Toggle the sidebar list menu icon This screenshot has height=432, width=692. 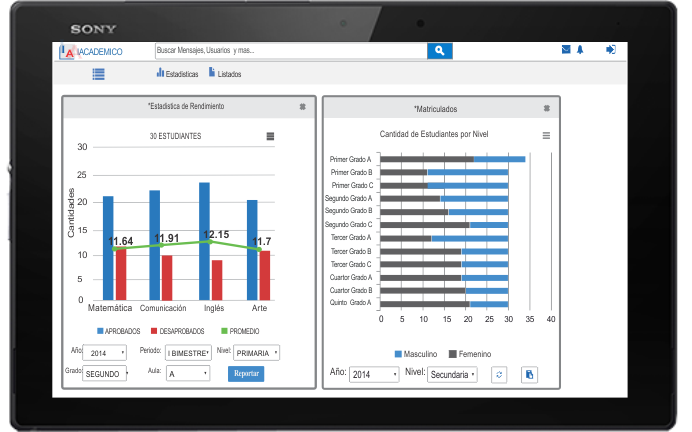(x=98, y=73)
